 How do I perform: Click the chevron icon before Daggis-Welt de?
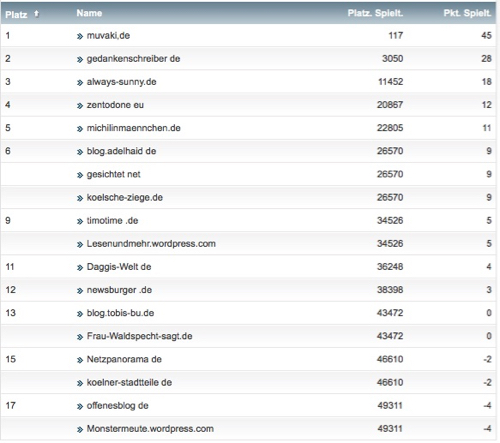[80, 268]
